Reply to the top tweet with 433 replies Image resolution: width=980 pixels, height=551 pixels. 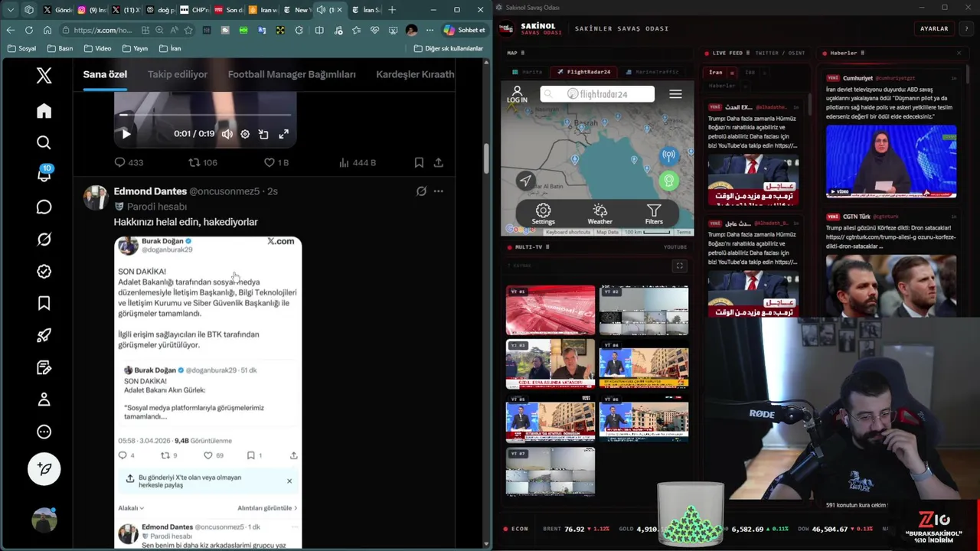pos(129,162)
